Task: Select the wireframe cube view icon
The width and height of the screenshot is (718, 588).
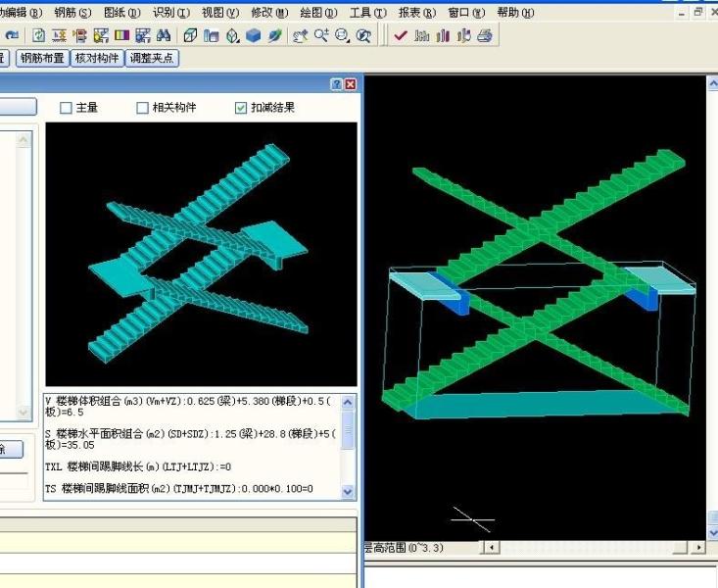Action: (x=190, y=35)
